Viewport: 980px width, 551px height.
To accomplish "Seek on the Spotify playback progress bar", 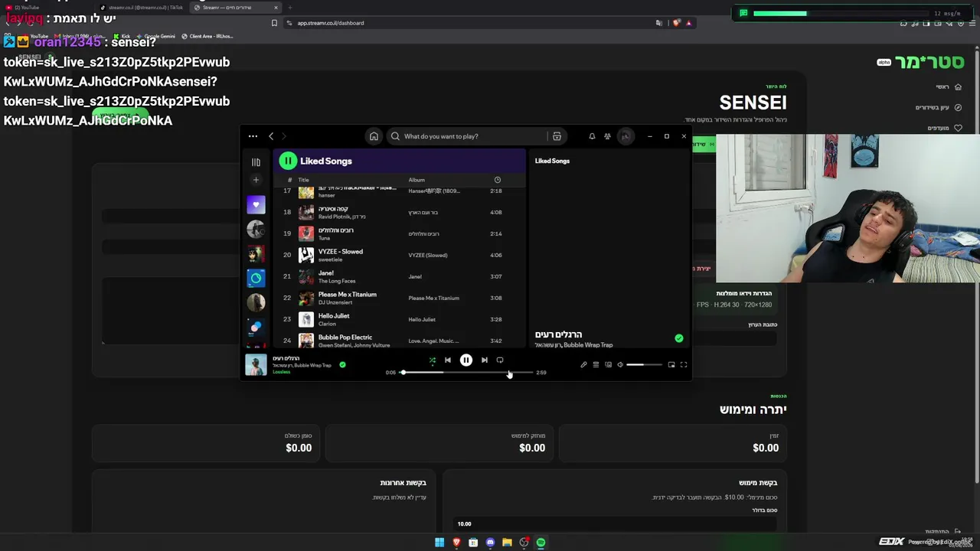I will point(466,373).
